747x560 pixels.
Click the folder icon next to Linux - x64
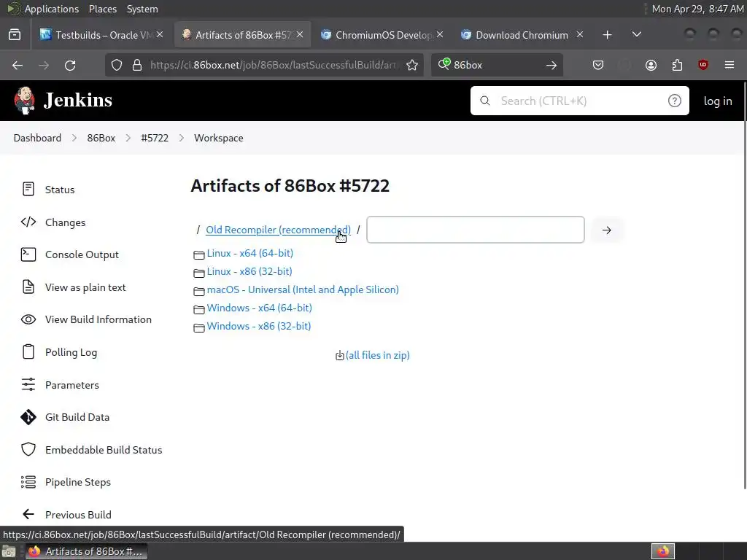(x=198, y=254)
